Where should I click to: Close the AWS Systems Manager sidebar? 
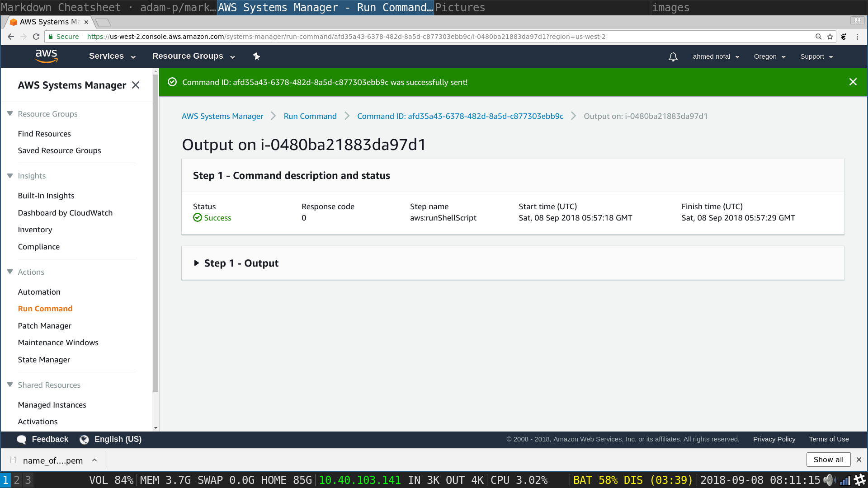136,85
